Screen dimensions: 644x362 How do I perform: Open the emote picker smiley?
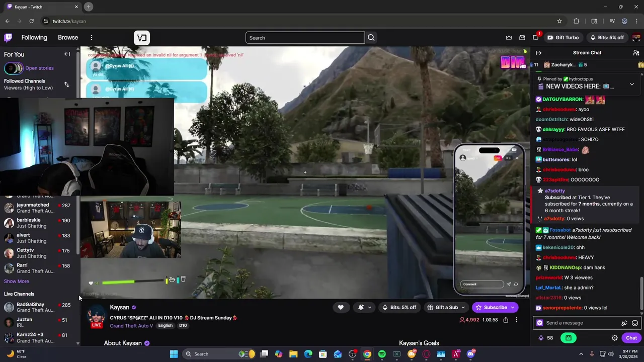click(x=635, y=323)
